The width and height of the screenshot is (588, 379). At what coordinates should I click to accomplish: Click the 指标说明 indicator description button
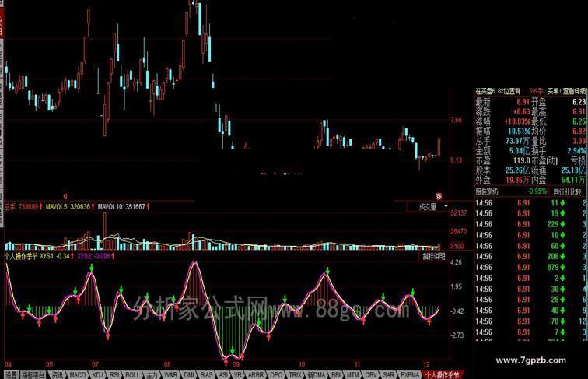tap(434, 257)
